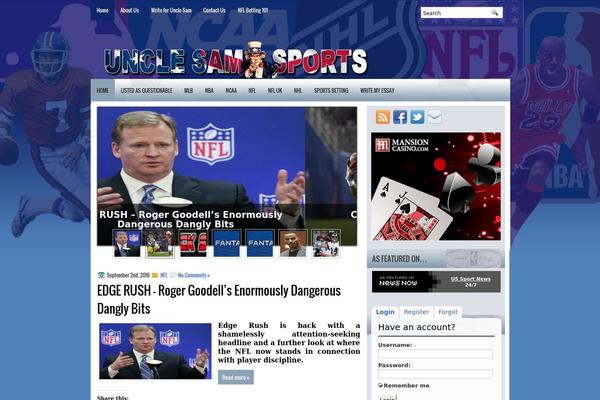Open the NCAA category
This screenshot has width=600, height=400.
click(x=231, y=90)
